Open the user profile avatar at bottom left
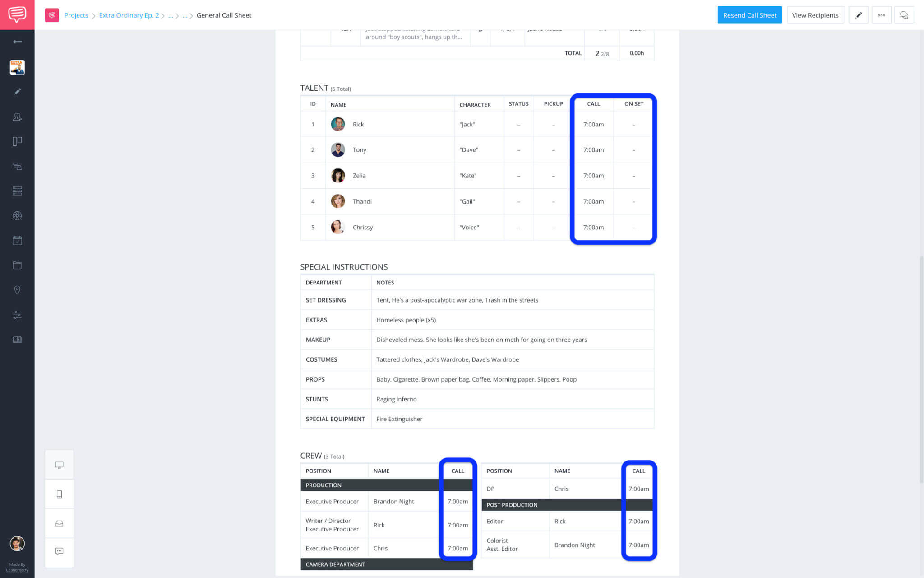The height and width of the screenshot is (578, 924). (x=17, y=544)
